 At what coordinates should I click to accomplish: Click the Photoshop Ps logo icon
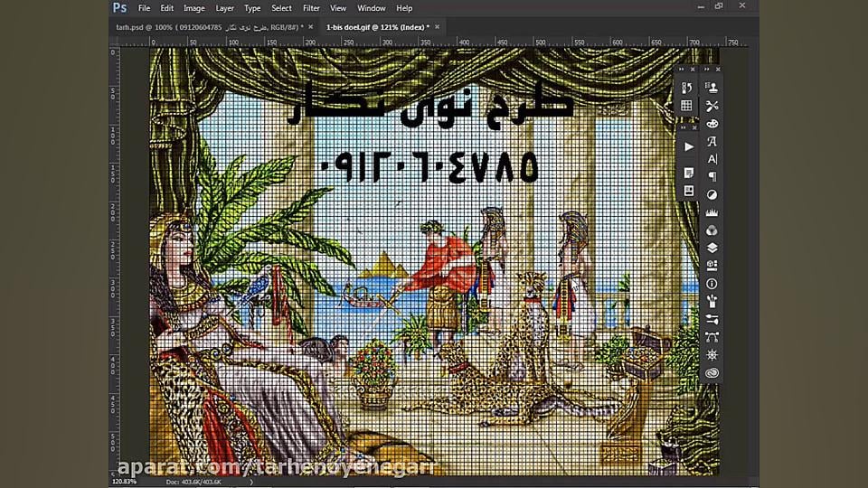[x=119, y=8]
